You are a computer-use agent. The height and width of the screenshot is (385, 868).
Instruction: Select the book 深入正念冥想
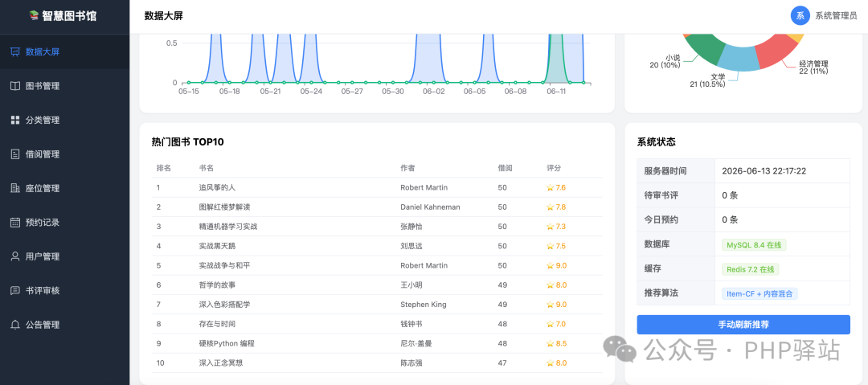point(221,362)
